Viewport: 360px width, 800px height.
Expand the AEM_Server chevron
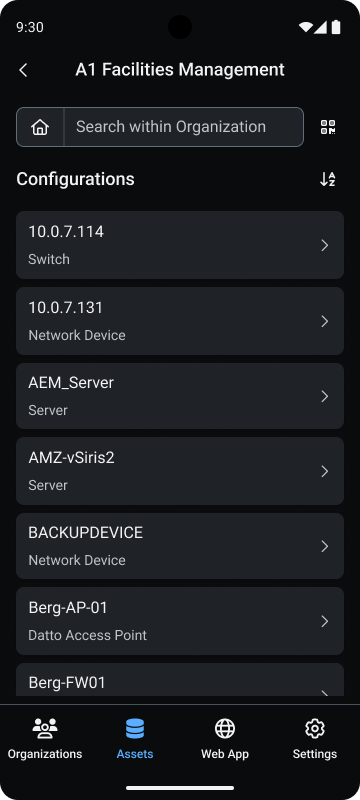tap(325, 396)
